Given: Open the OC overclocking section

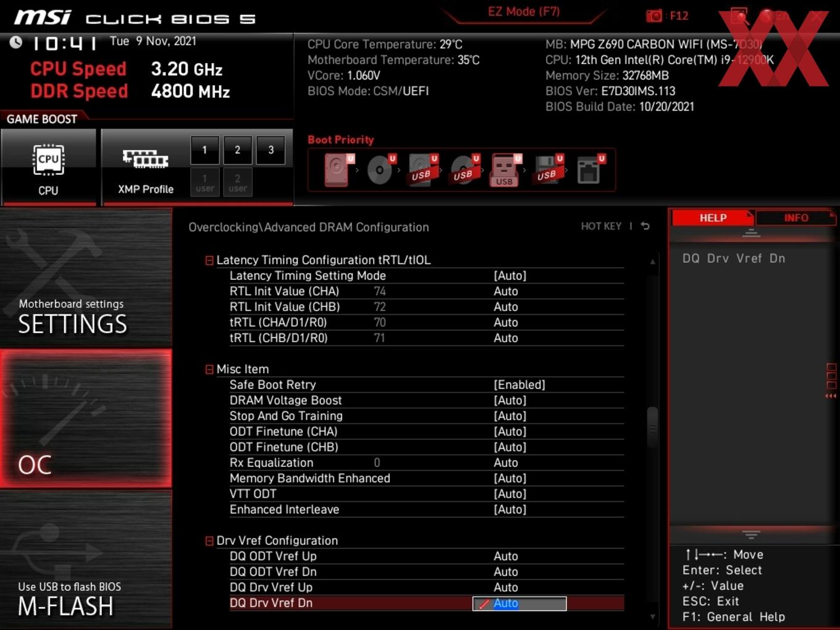Looking at the screenshot, I should click(x=86, y=418).
